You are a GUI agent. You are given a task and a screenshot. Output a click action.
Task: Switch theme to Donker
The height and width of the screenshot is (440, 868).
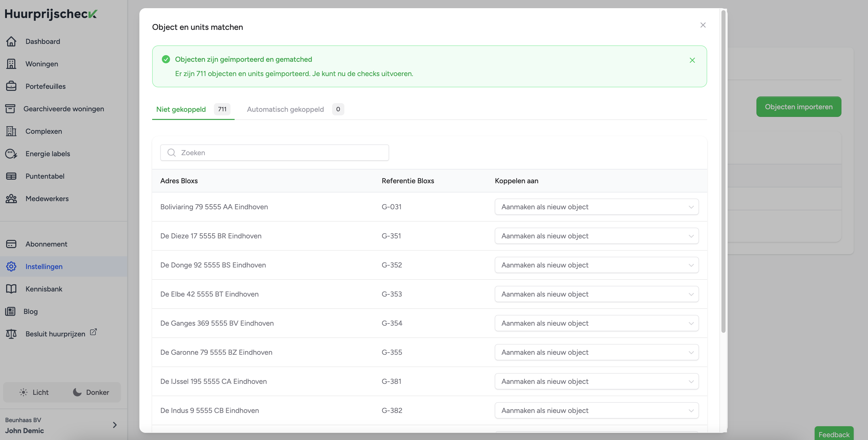coord(91,392)
